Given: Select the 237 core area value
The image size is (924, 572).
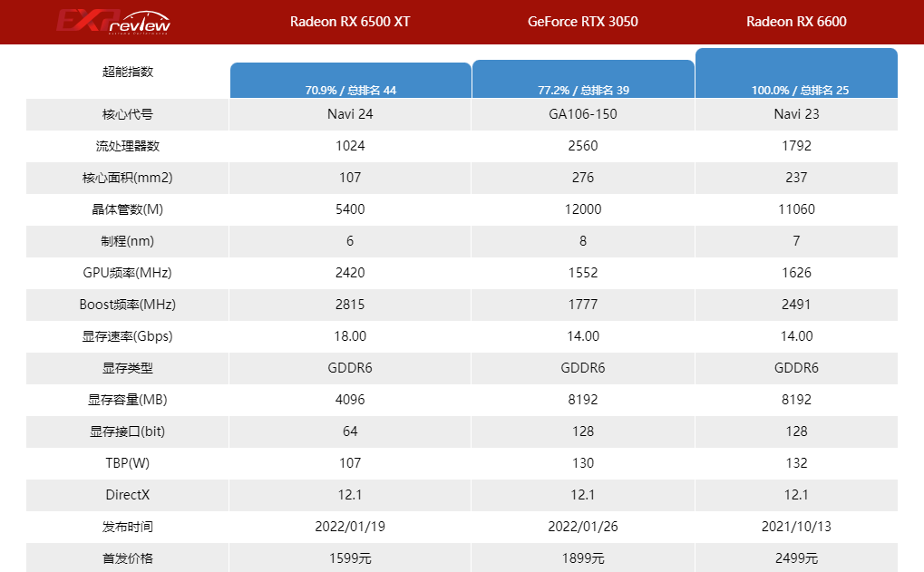Looking at the screenshot, I should click(x=796, y=178).
